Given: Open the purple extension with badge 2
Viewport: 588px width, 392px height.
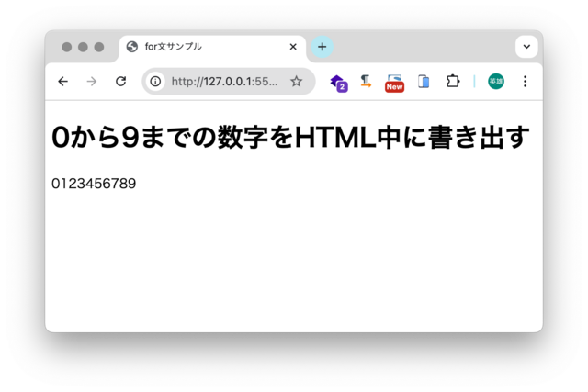Looking at the screenshot, I should [x=339, y=83].
